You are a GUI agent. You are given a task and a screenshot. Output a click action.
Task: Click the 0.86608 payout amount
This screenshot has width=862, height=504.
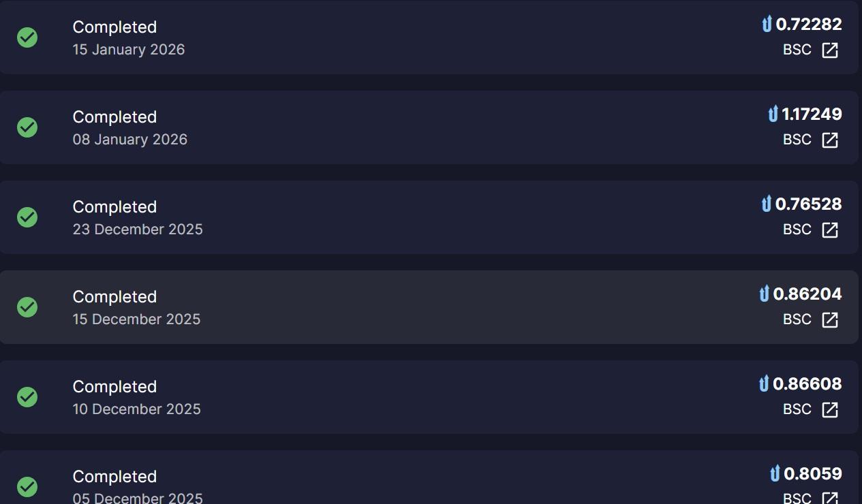click(x=807, y=384)
